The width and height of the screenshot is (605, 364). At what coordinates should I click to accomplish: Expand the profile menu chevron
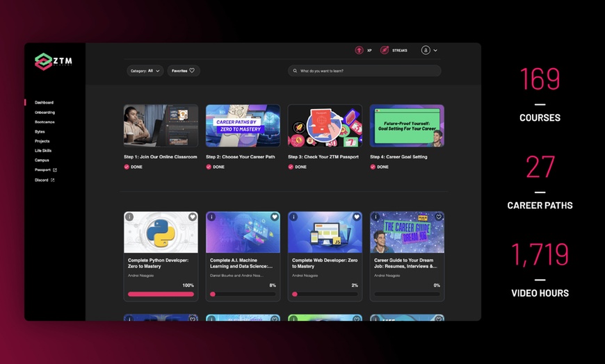[x=435, y=51]
